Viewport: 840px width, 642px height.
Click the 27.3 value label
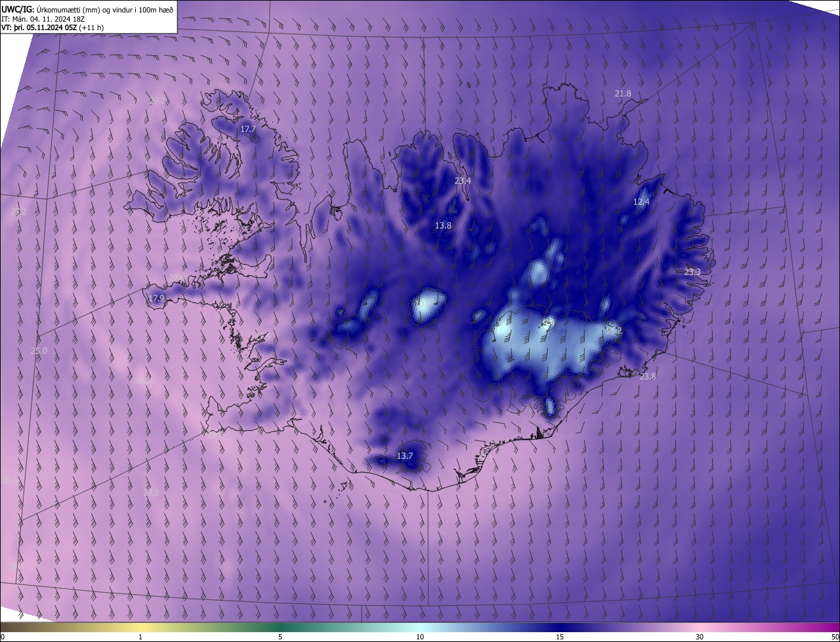click(x=150, y=492)
